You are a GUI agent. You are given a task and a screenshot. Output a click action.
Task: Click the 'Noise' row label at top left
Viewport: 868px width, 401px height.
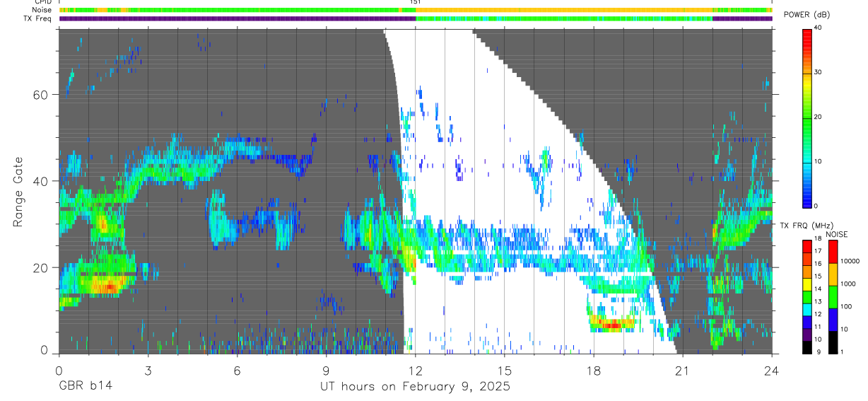42,10
